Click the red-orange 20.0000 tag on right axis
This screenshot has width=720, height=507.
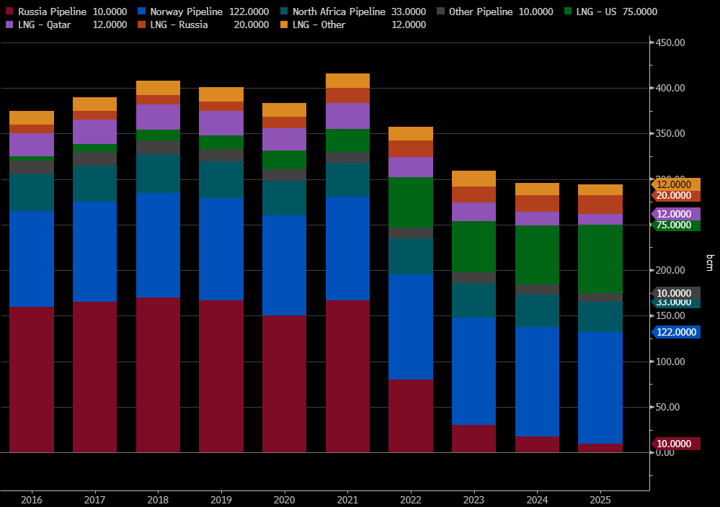pyautogui.click(x=675, y=196)
